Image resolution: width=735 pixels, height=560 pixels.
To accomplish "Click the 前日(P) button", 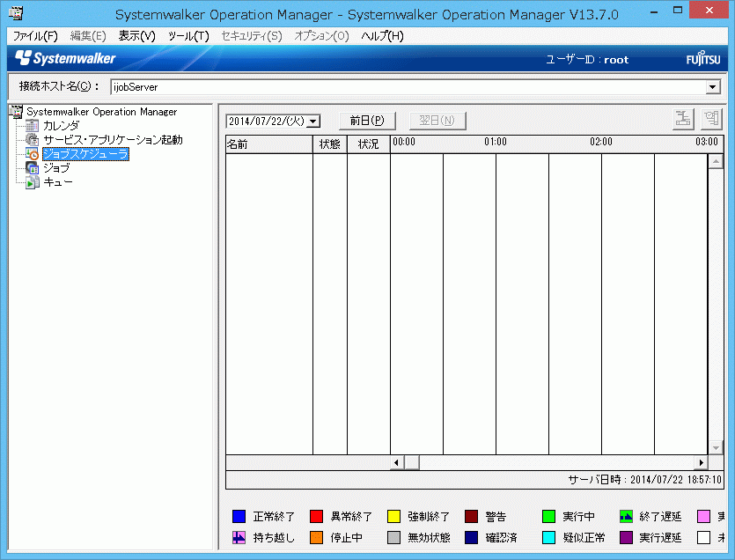I will click(x=367, y=121).
